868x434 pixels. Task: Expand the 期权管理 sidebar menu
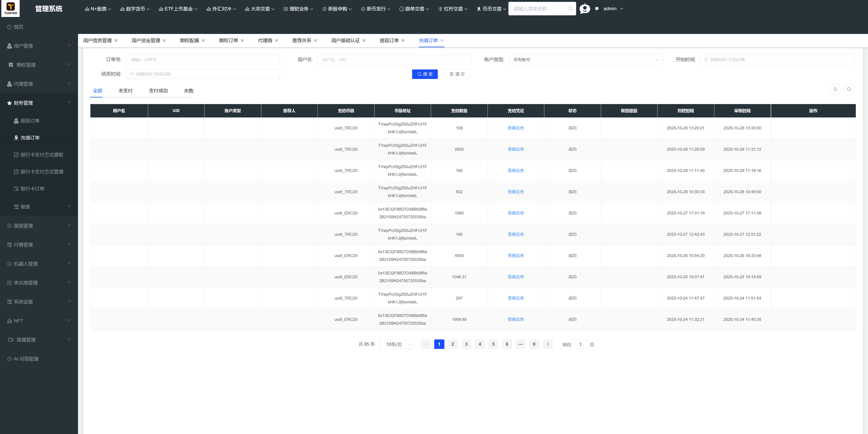[39, 65]
